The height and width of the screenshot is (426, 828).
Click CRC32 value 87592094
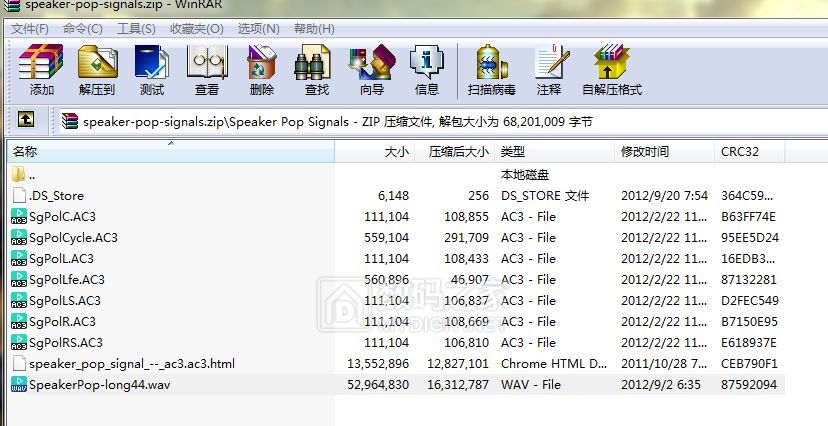749,384
